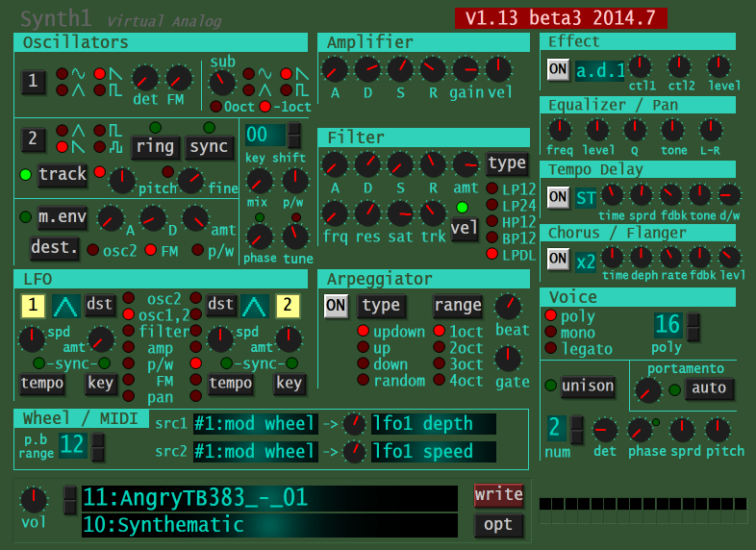Viewport: 756px width, 550px height.
Task: Open the a.d.1 effect type selector
Action: click(600, 70)
